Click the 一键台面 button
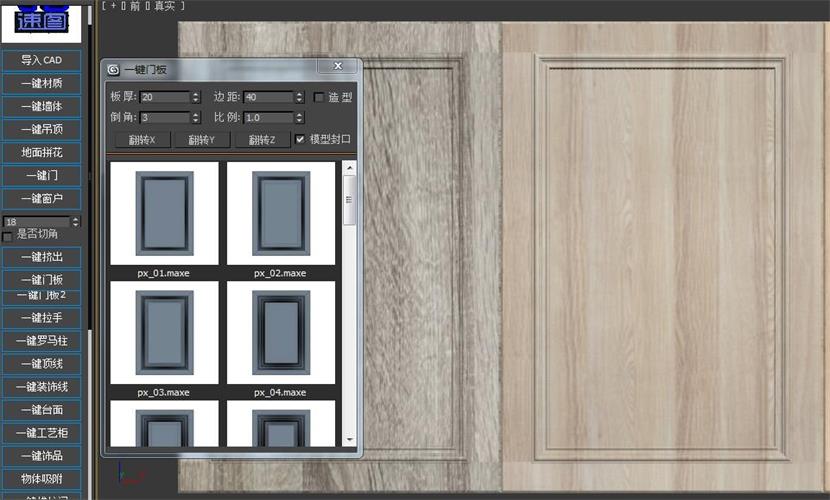Image resolution: width=830 pixels, height=500 pixels. pos(41,410)
